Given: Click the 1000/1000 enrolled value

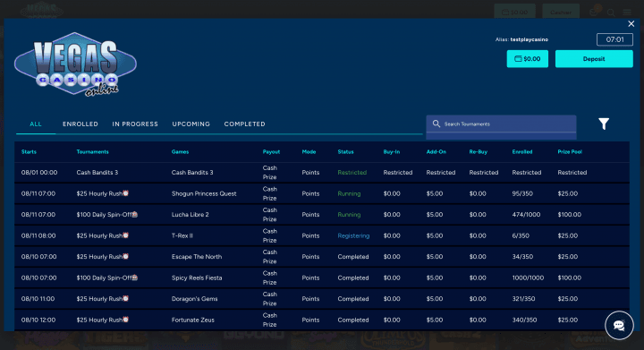Looking at the screenshot, I should click(x=528, y=278).
